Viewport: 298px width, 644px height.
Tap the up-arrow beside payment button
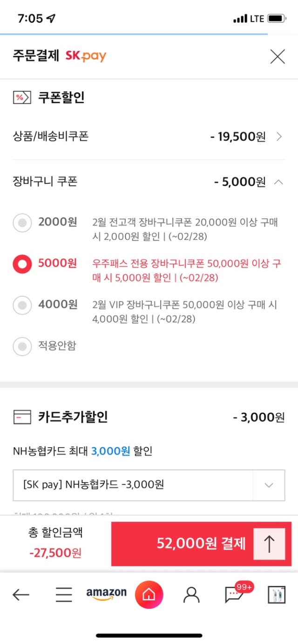[269, 544]
